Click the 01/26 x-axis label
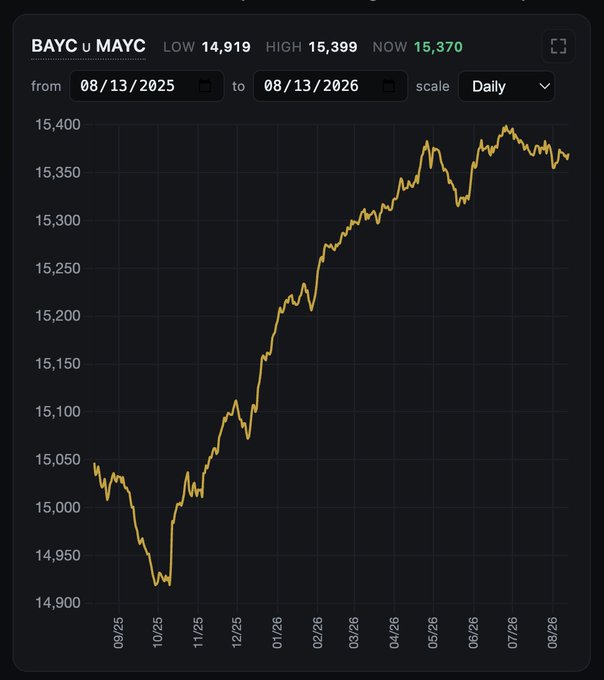 pos(277,633)
